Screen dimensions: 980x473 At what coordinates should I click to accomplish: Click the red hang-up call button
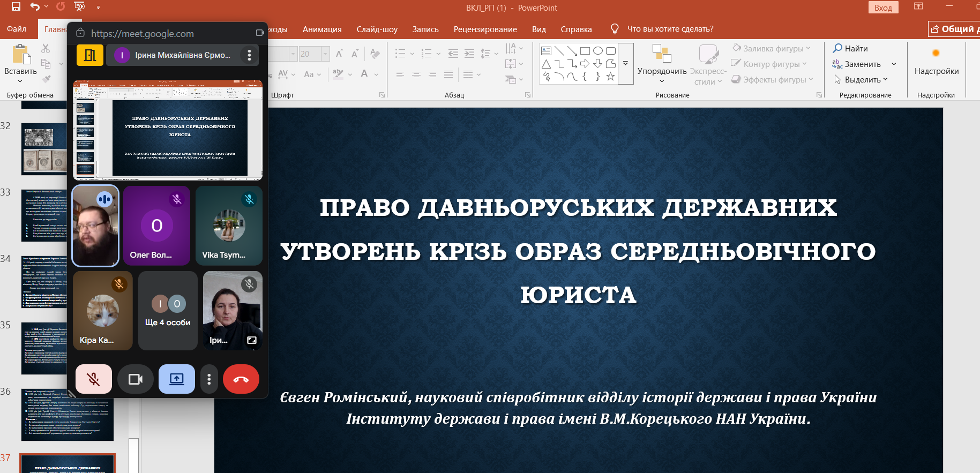241,379
